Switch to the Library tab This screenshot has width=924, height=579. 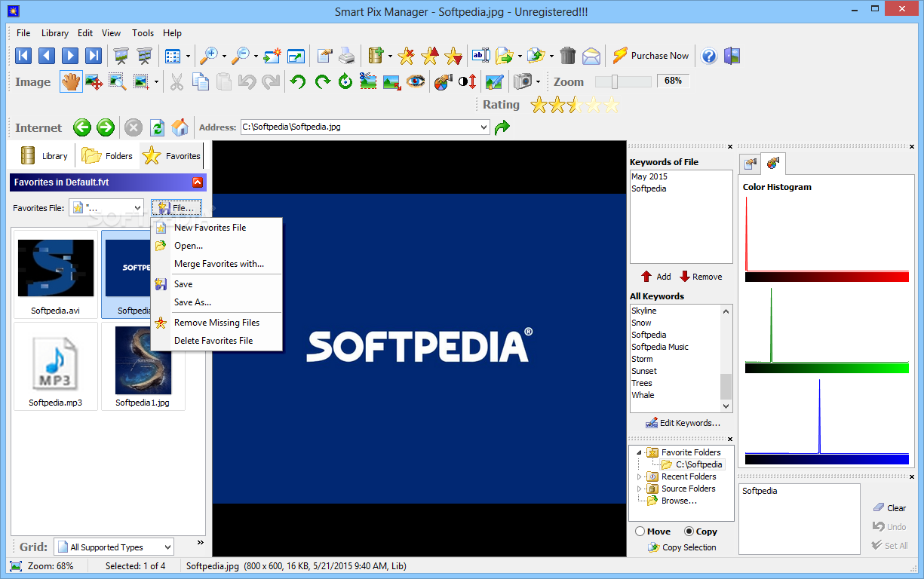44,156
